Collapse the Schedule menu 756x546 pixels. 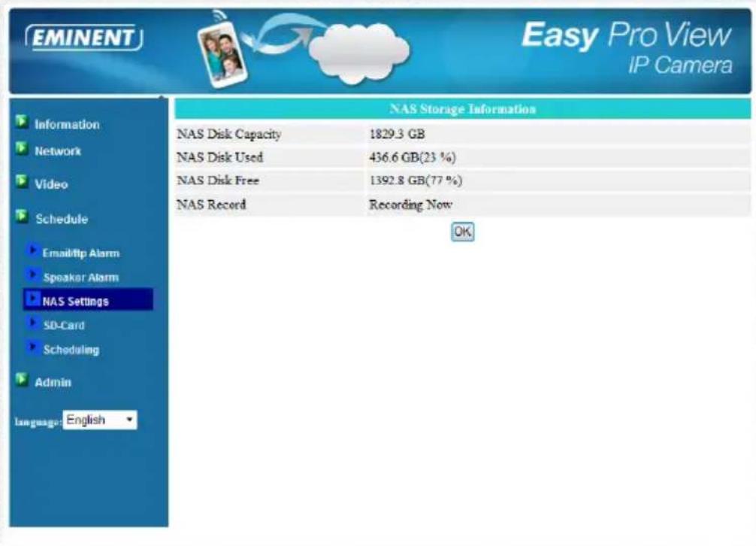(x=61, y=219)
